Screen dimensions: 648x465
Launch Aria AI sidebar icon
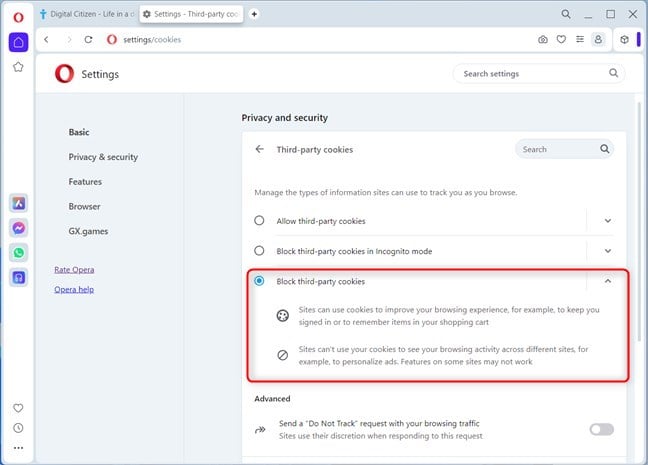click(19, 203)
